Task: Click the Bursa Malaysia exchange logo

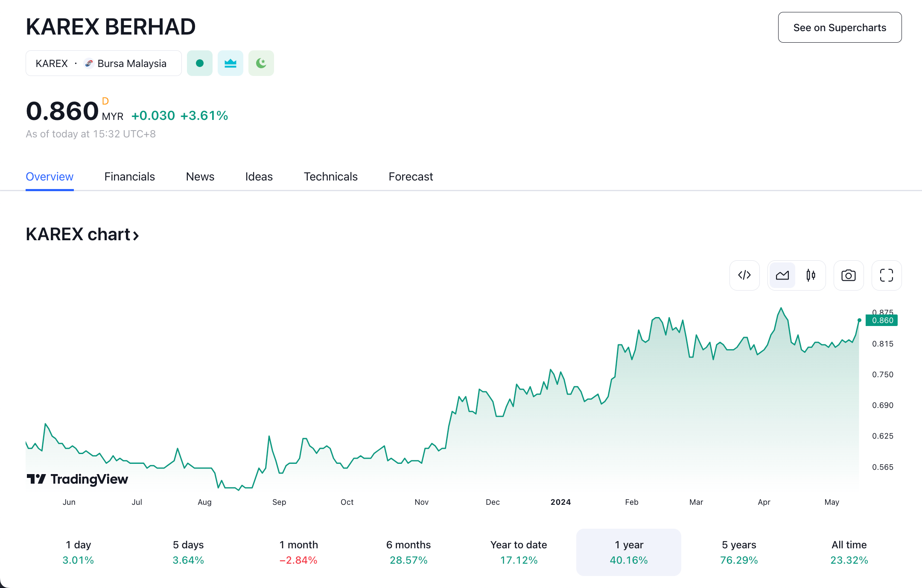Action: click(x=89, y=63)
